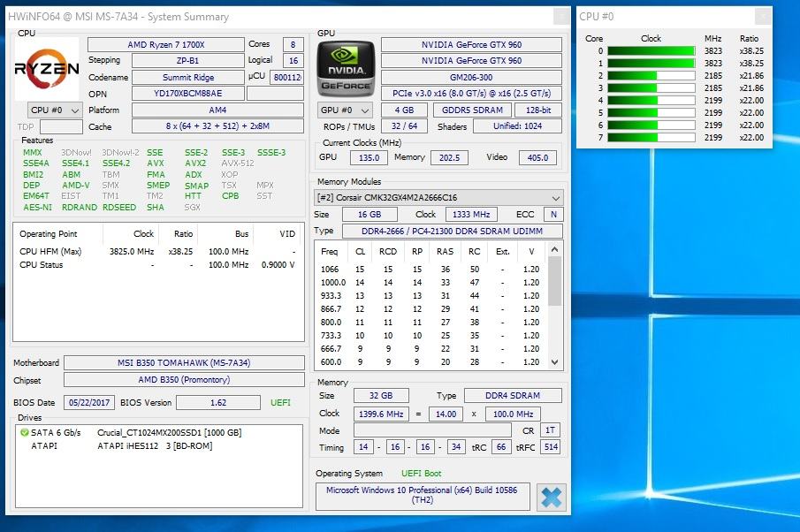The width and height of the screenshot is (800, 532).
Task: Click the BIOS Date 05/22/2017 field
Action: click(89, 402)
